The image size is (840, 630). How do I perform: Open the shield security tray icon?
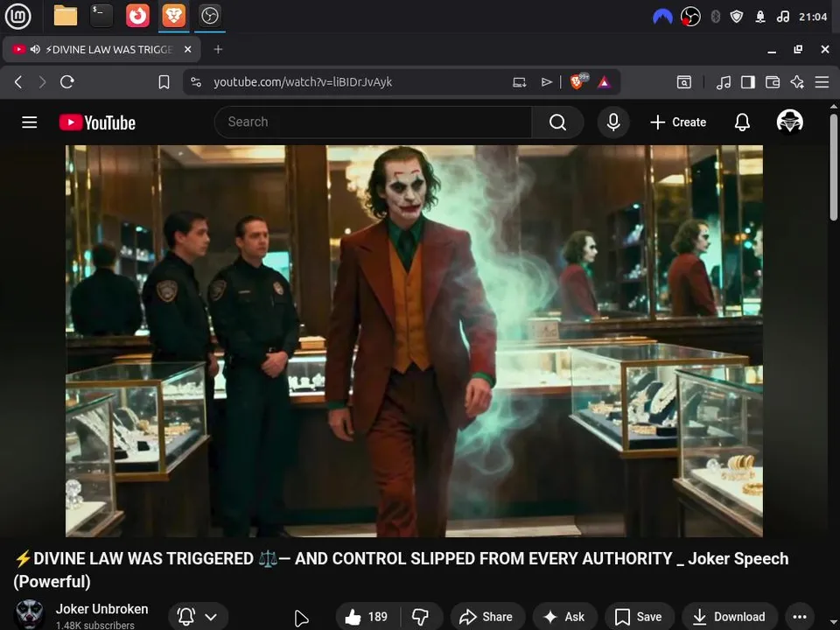click(x=737, y=17)
